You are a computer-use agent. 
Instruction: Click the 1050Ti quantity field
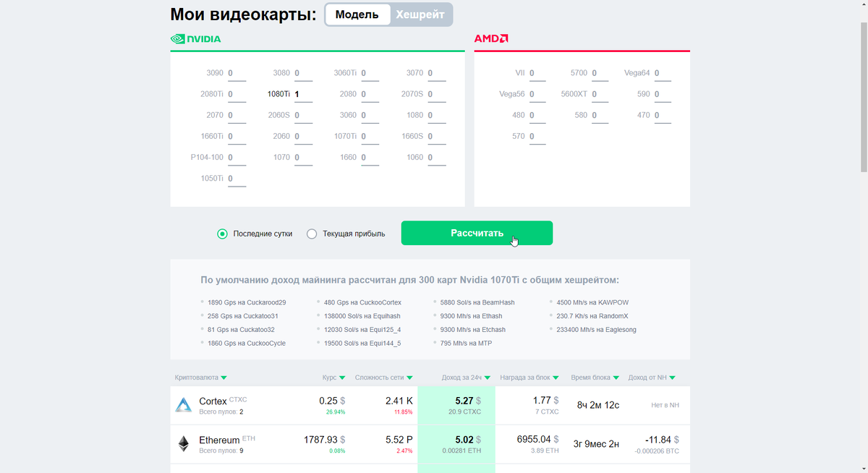pos(237,178)
